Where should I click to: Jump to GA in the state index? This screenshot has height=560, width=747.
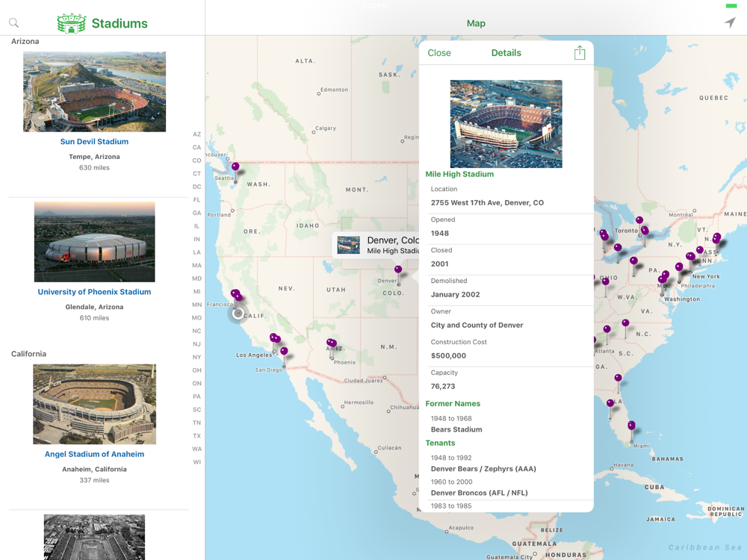point(196,213)
